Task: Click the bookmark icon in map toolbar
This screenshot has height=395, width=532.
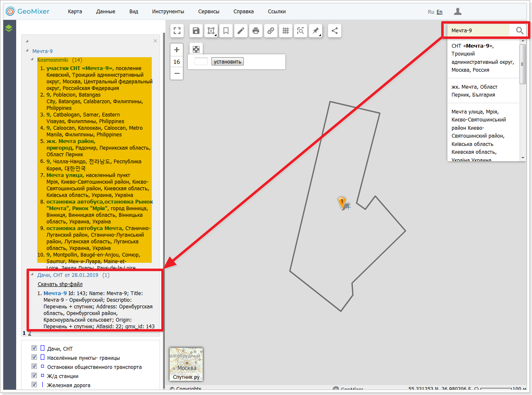Action: coord(226,31)
